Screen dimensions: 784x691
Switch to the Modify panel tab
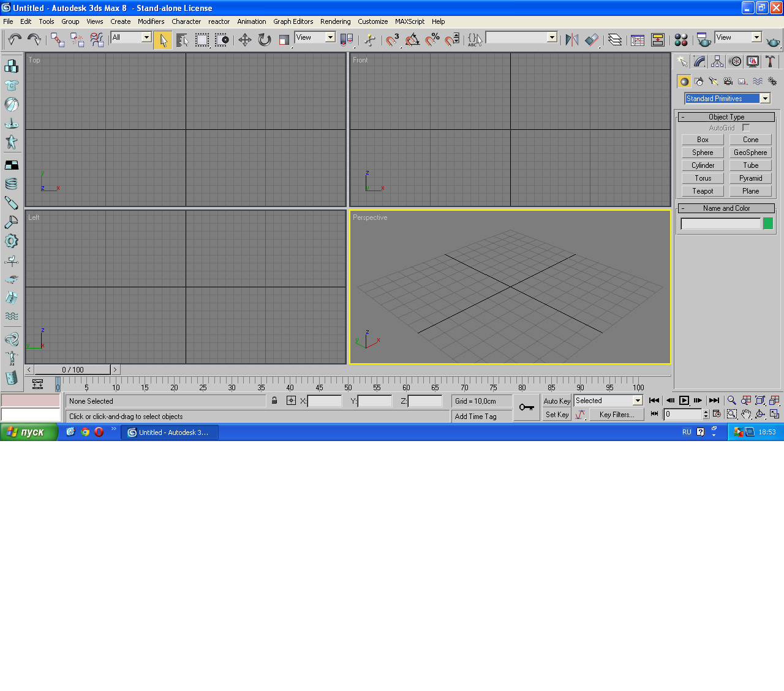tap(699, 61)
